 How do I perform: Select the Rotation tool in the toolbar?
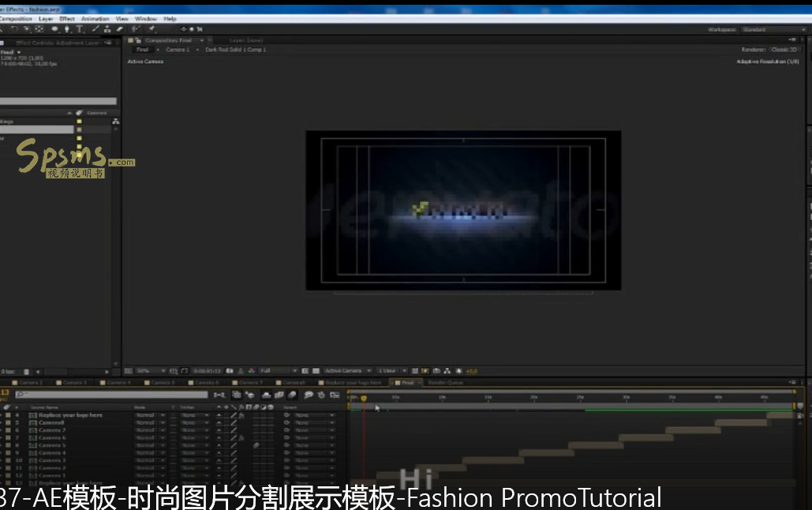(x=14, y=29)
